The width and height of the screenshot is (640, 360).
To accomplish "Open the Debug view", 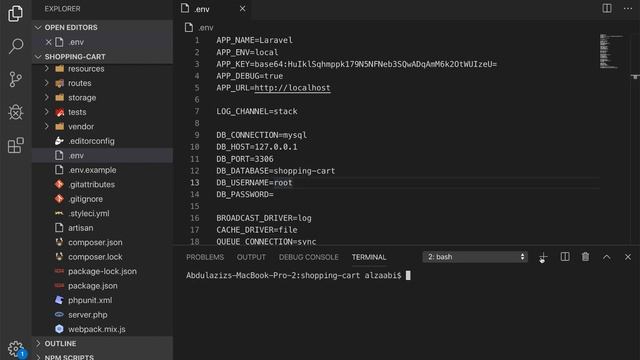I will (x=16, y=112).
